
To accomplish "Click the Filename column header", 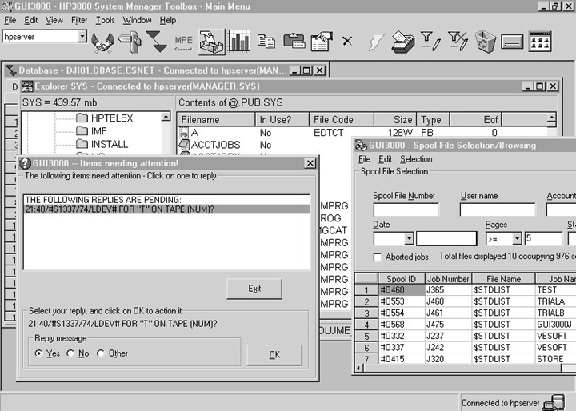I will pos(216,120).
